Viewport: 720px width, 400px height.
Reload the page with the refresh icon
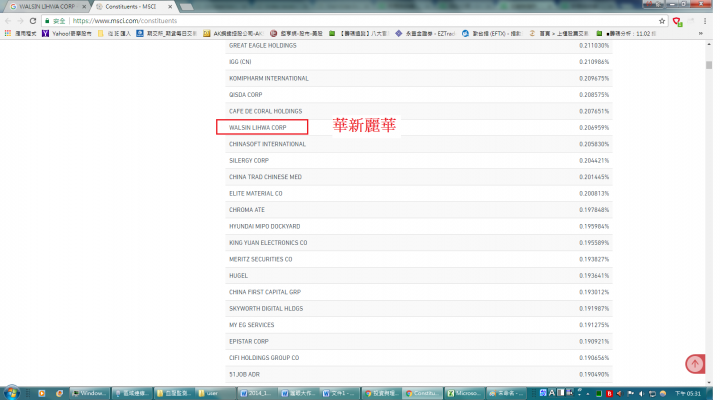[x=33, y=21]
